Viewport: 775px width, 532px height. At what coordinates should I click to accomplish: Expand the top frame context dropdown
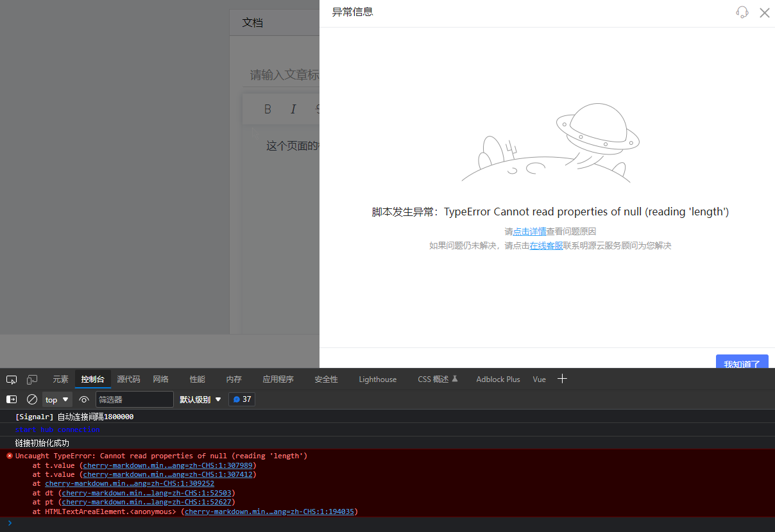(x=56, y=399)
